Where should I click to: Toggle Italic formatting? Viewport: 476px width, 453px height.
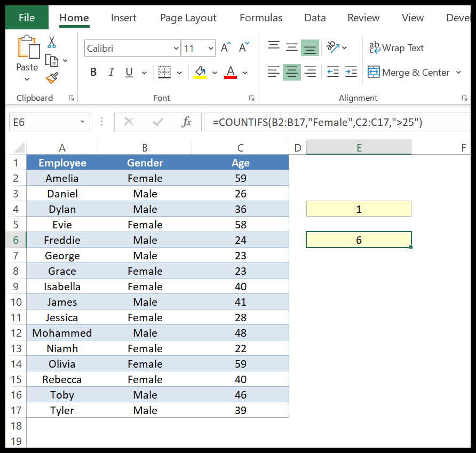[110, 72]
